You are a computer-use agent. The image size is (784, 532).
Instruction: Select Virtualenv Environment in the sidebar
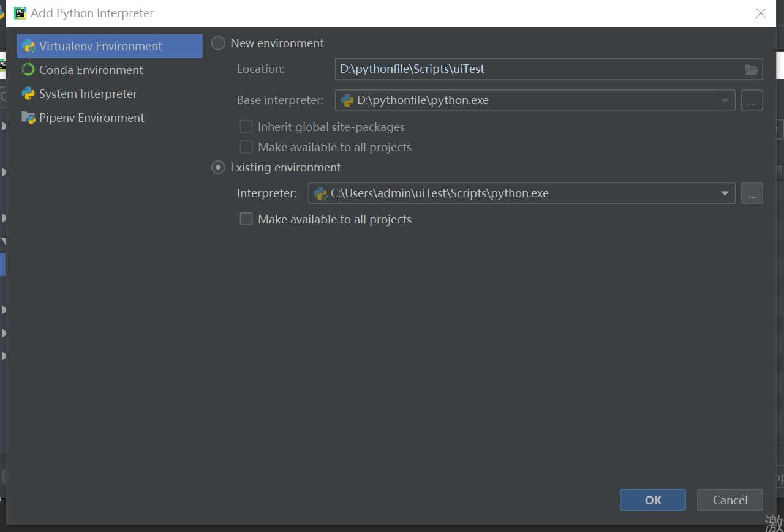click(110, 46)
